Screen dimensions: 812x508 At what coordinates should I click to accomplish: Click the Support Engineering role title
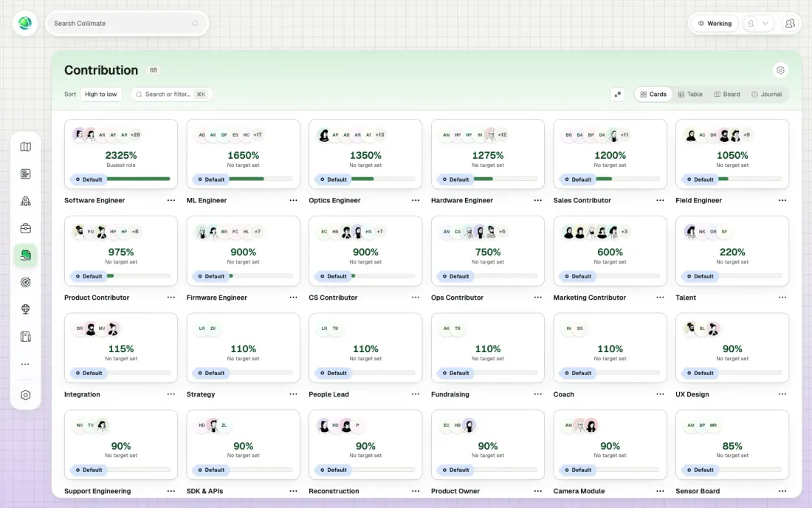tap(97, 491)
